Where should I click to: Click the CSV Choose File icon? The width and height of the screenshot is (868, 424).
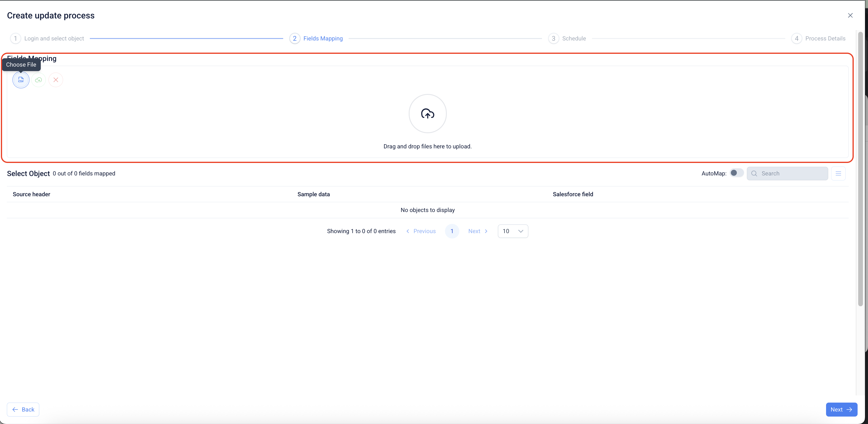pyautogui.click(x=21, y=80)
